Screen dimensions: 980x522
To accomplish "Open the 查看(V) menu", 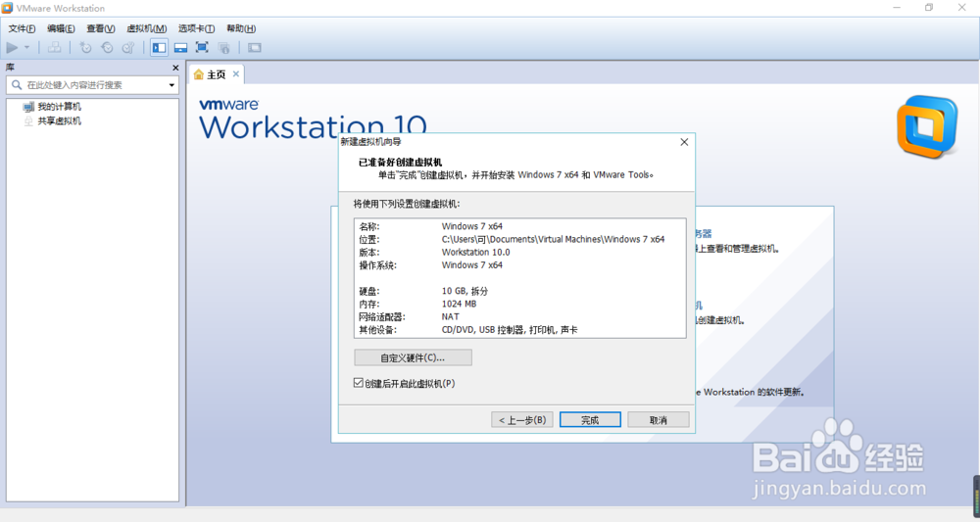I will pos(101,28).
